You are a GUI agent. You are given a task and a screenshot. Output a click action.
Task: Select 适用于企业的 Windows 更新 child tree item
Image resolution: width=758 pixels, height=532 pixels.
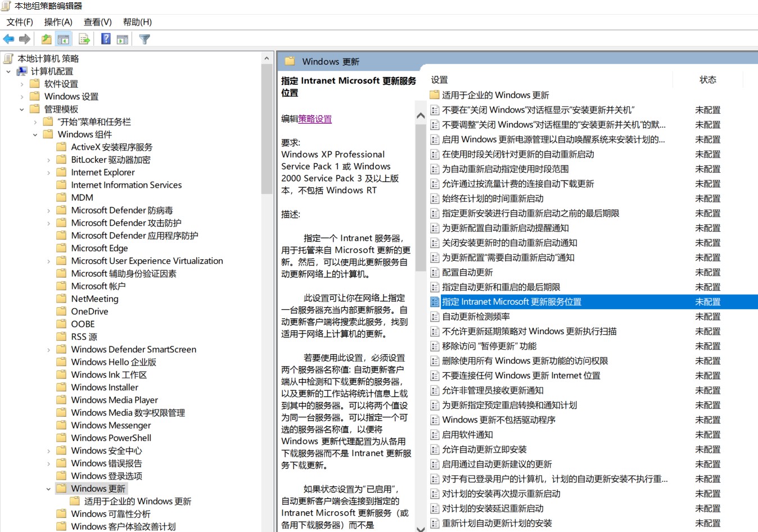138,501
